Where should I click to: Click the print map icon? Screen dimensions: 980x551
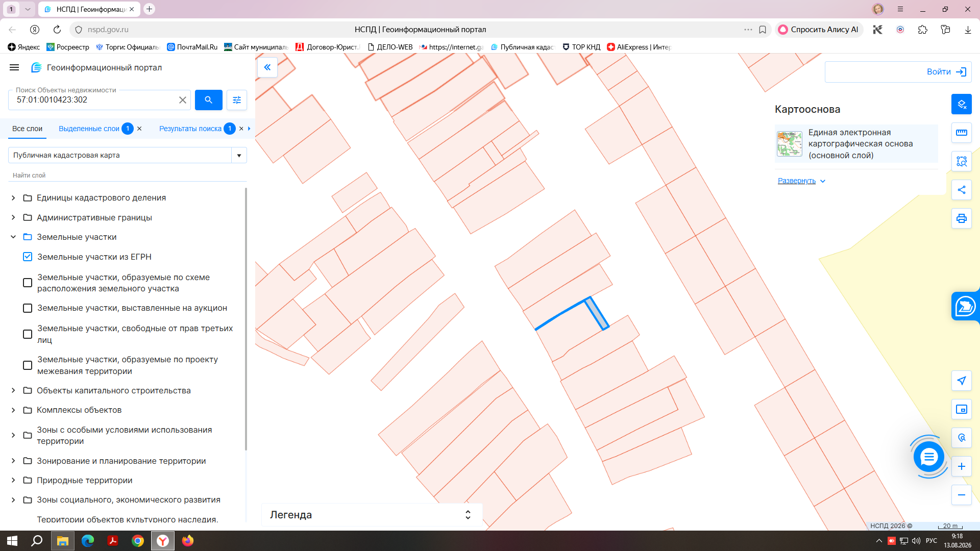coord(962,218)
